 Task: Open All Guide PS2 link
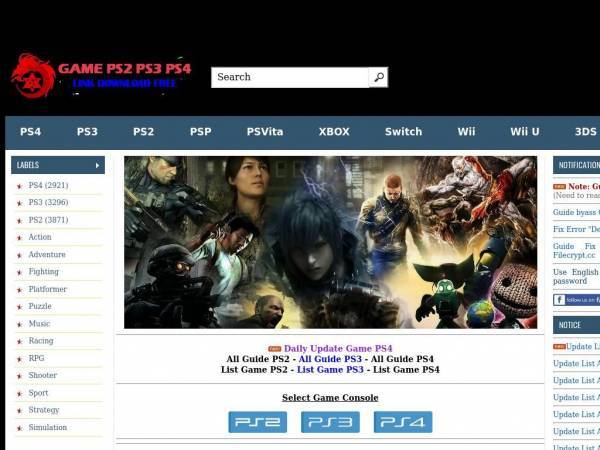point(258,359)
